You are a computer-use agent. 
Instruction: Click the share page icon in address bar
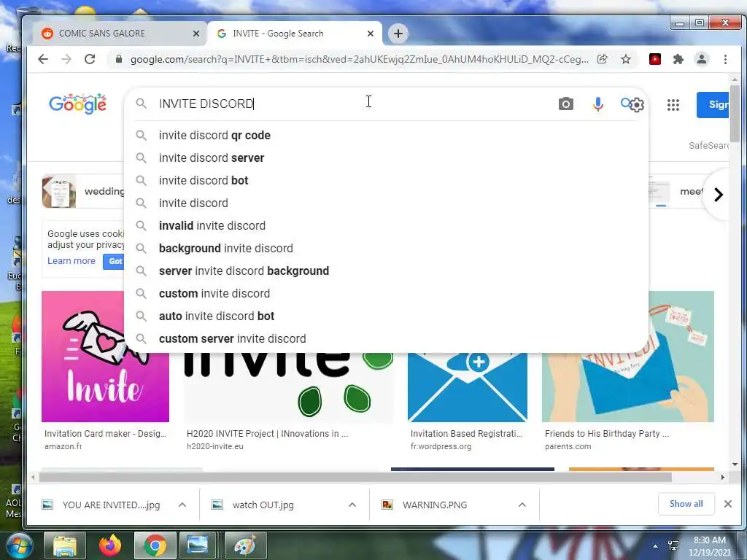click(x=602, y=59)
